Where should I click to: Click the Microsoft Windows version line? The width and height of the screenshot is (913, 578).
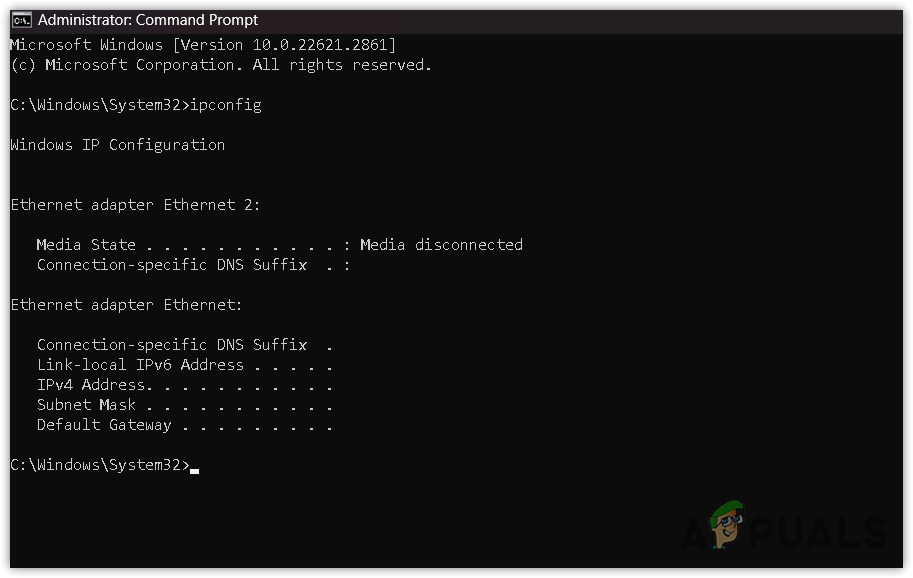[x=203, y=45]
